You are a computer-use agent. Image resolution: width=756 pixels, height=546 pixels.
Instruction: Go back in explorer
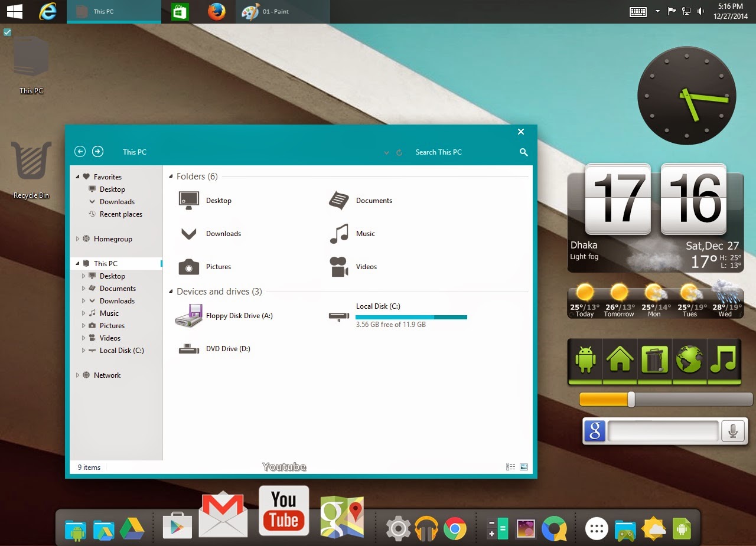point(80,152)
